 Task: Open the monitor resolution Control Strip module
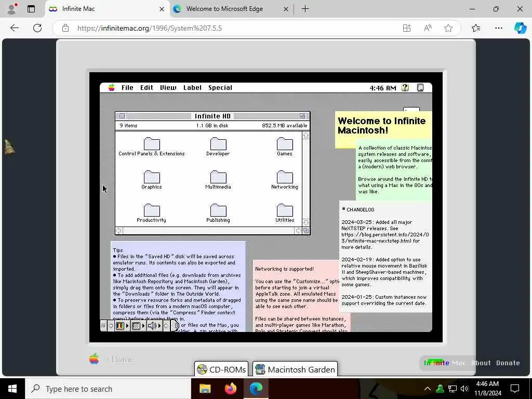click(x=138, y=326)
